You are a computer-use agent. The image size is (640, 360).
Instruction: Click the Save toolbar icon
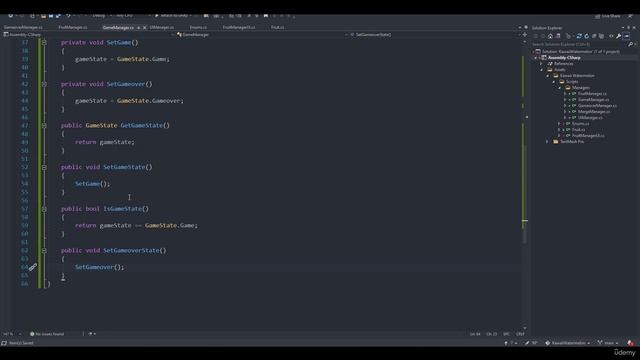[x=51, y=16]
